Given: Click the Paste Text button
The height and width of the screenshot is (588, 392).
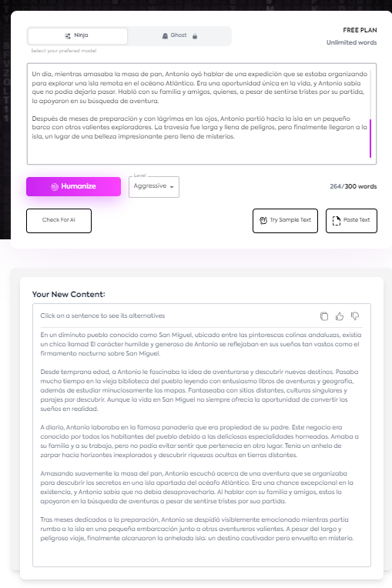Looking at the screenshot, I should pos(351,220).
